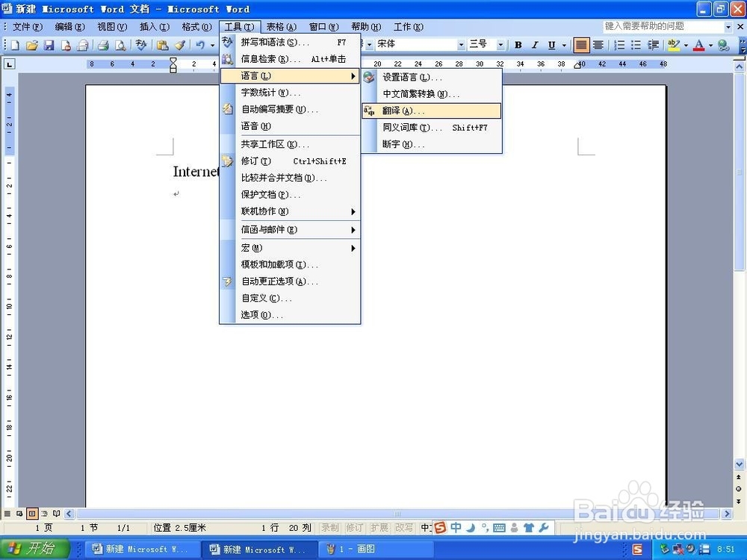The width and height of the screenshot is (747, 560).
Task: Click the vertical scroll down arrow
Action: tap(739, 464)
